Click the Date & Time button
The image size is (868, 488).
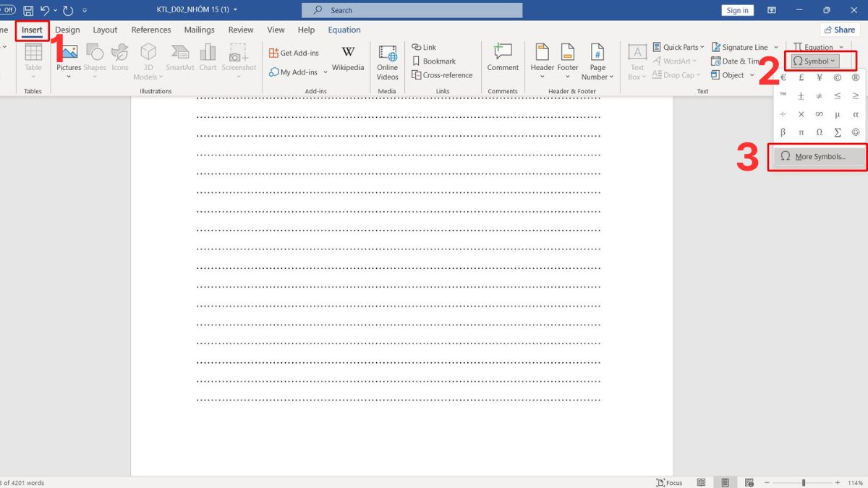(736, 61)
